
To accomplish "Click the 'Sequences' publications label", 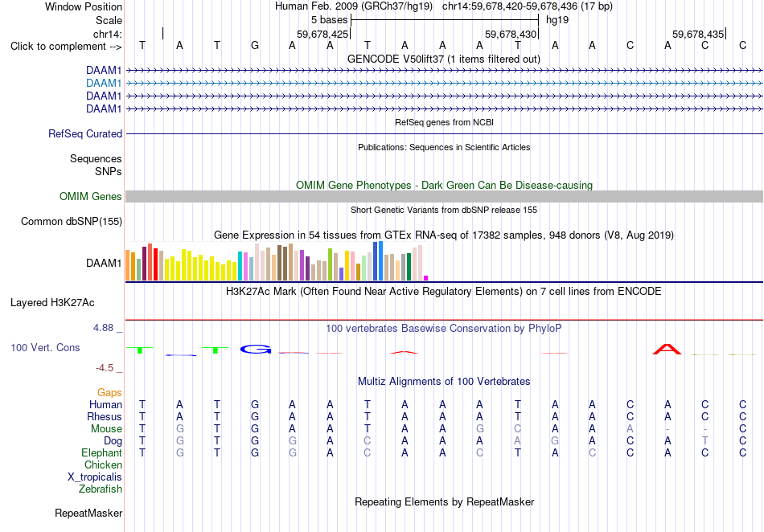I will click(96, 158).
